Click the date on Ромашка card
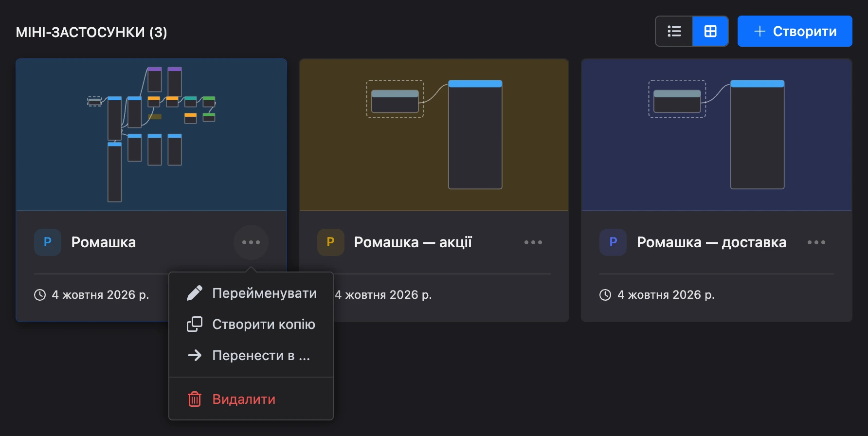 [x=100, y=295]
